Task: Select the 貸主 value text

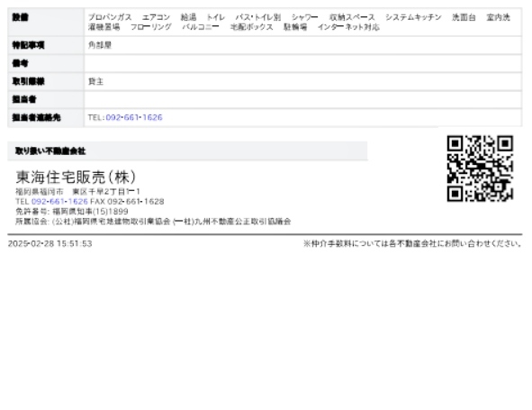Action: (95, 81)
